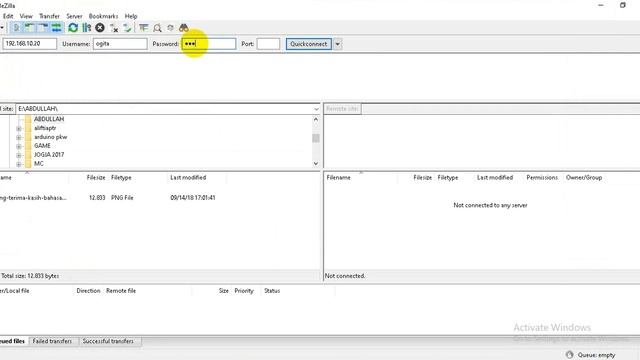Image resolution: width=640 pixels, height=360 pixels.
Task: Sort remote files by Last modified column
Action: [x=495, y=178]
